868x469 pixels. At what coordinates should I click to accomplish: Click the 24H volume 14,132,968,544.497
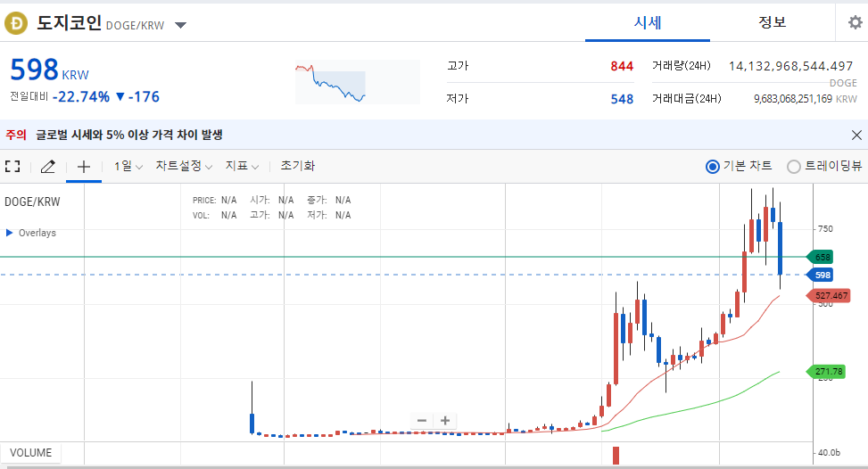point(790,66)
